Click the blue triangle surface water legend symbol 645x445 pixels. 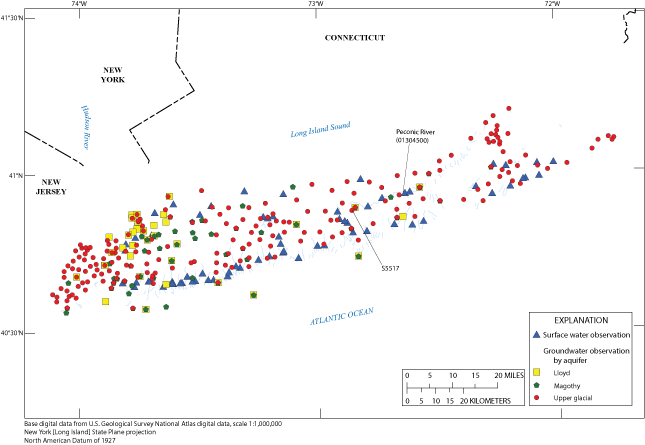click(x=536, y=335)
